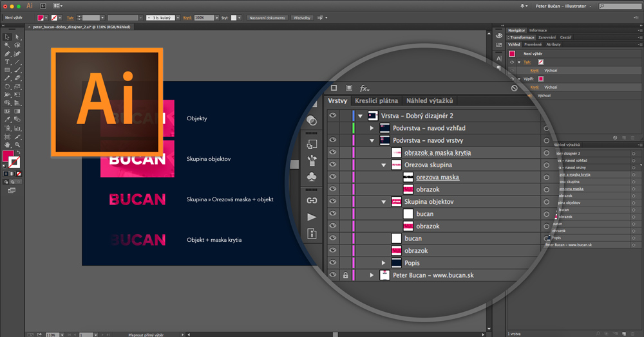The height and width of the screenshot is (337, 644).
Task: Switch to the Vrstvy tab
Action: (337, 100)
